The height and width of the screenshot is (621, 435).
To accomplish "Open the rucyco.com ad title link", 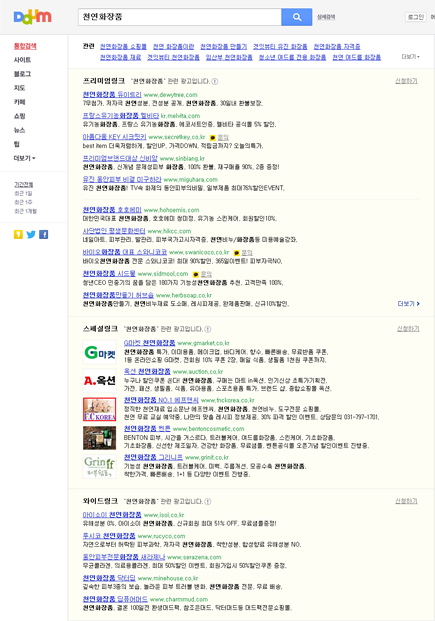I will (x=109, y=535).
